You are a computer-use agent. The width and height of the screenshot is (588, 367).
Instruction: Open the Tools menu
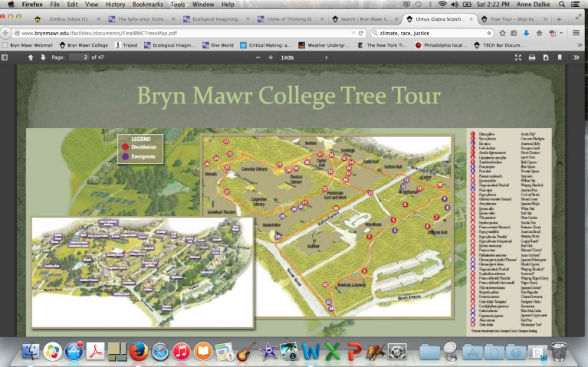(178, 5)
